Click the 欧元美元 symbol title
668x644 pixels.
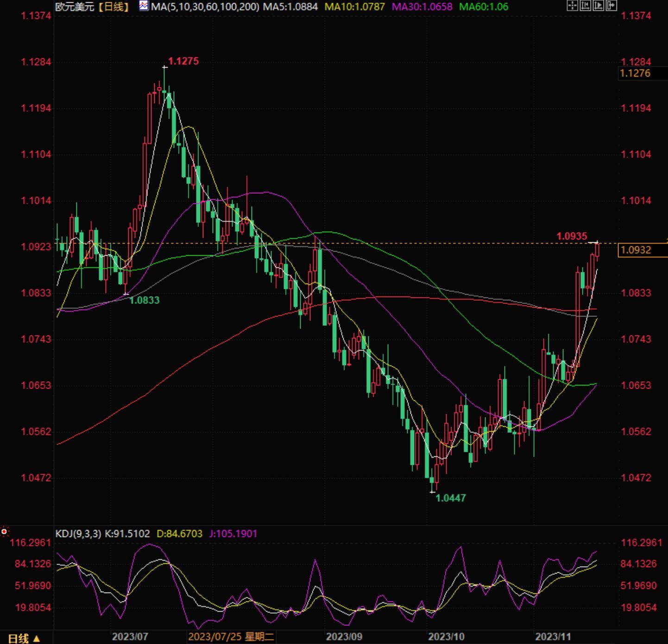click(x=75, y=6)
